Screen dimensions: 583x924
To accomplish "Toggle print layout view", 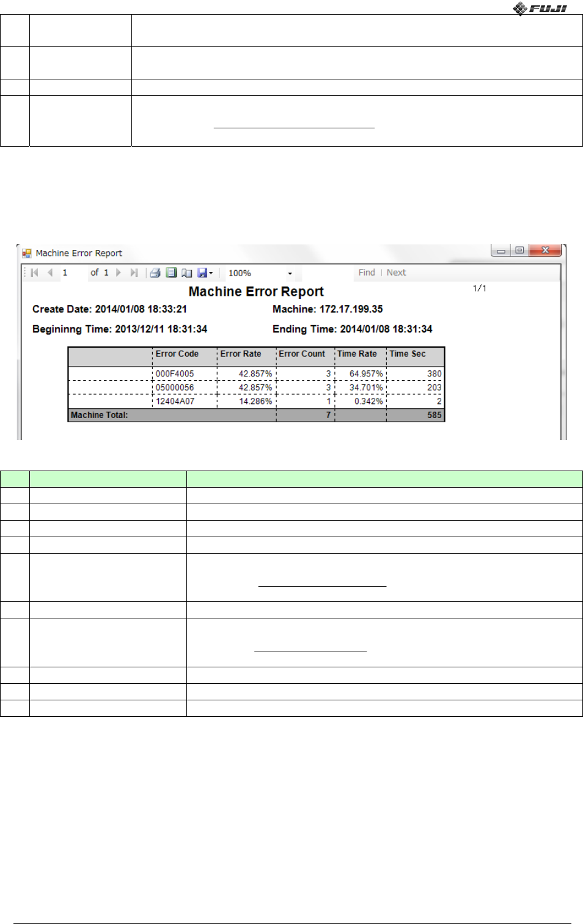I will point(171,273).
